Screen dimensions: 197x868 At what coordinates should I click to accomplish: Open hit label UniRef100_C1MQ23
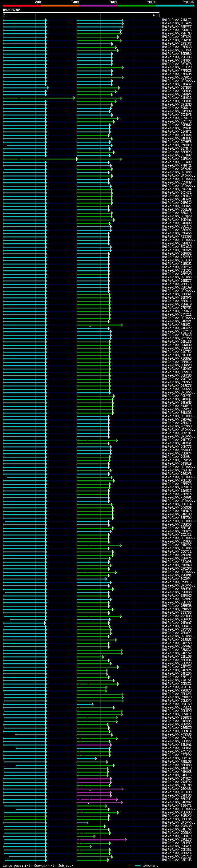(177, 98)
